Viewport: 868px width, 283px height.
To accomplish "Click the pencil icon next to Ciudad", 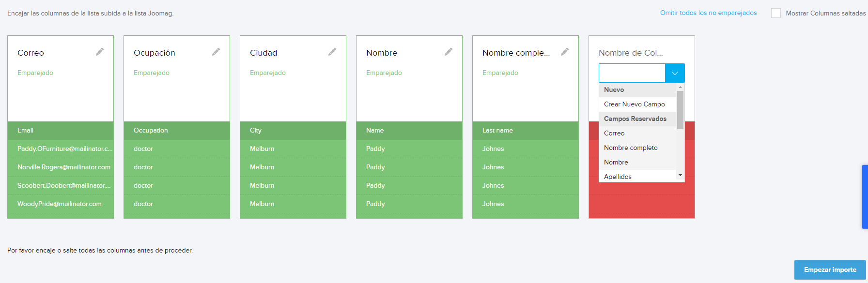I will [x=332, y=52].
